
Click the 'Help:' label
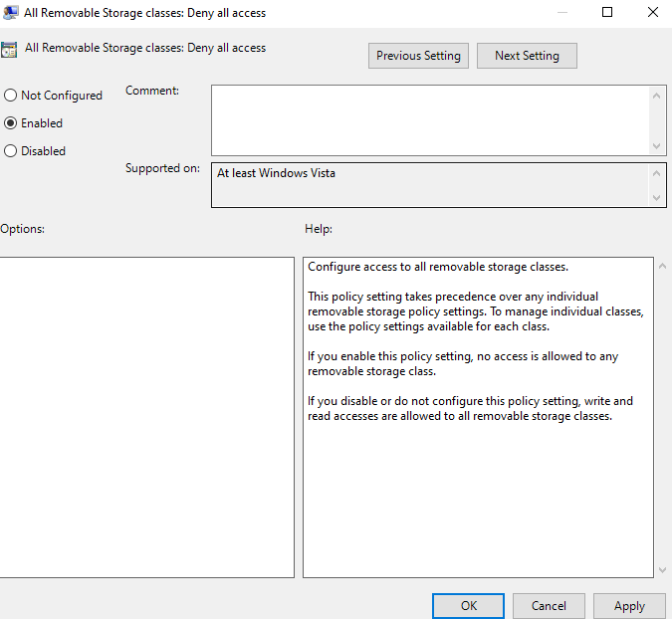coord(319,229)
